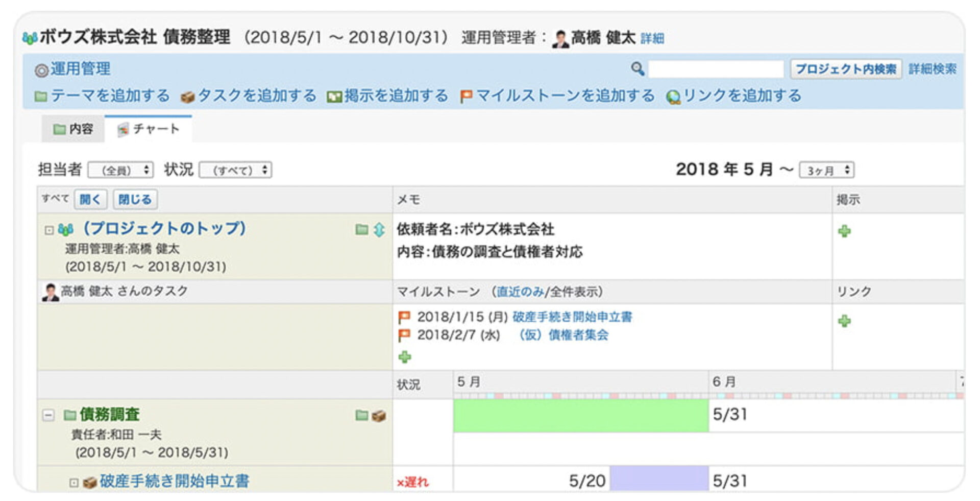Click the 掲示を追加する icon

pyautogui.click(x=333, y=95)
